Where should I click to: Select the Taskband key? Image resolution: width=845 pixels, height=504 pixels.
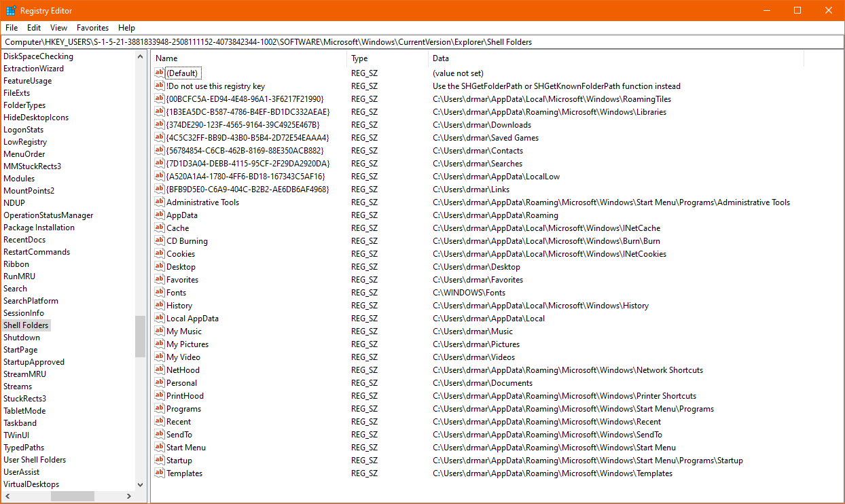click(x=20, y=423)
